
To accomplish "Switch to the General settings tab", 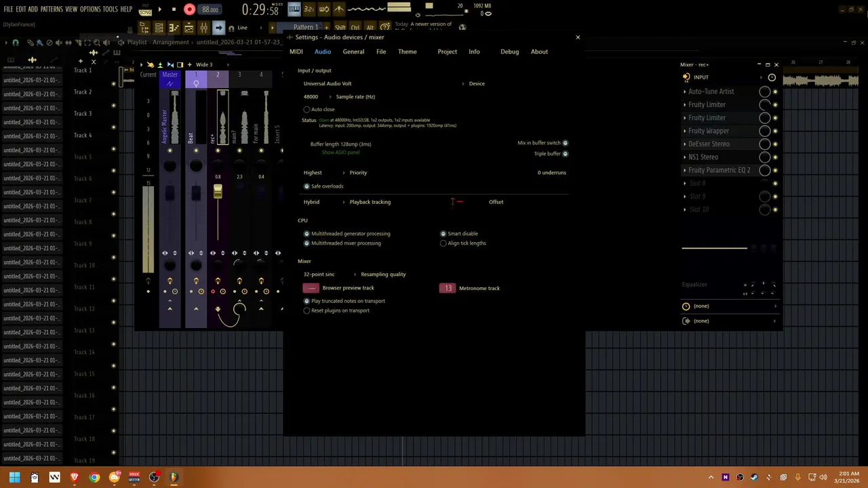I will (353, 52).
